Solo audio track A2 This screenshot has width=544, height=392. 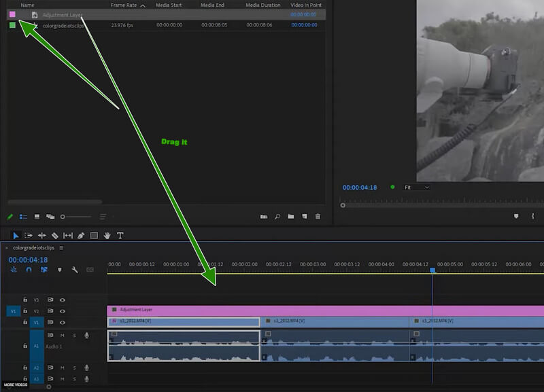click(x=74, y=368)
